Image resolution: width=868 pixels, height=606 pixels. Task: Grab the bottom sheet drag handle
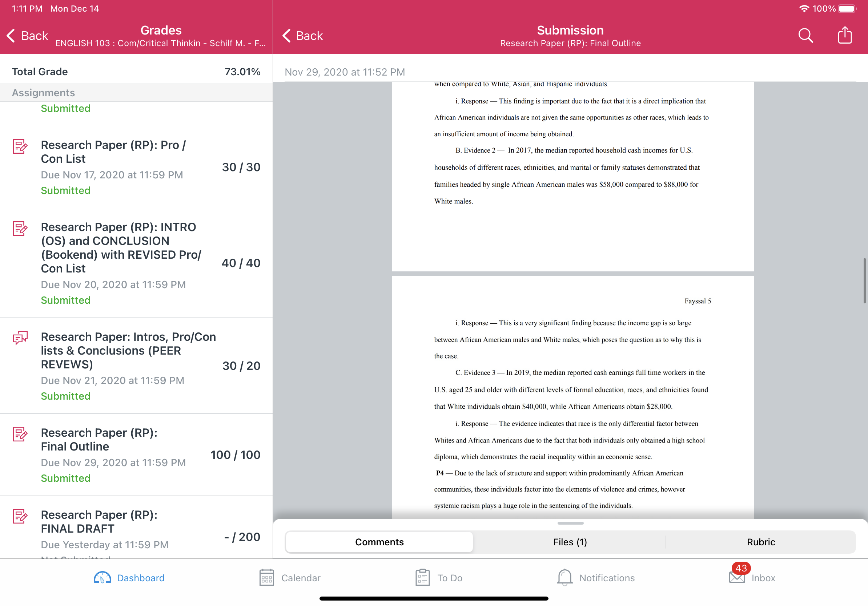point(570,523)
